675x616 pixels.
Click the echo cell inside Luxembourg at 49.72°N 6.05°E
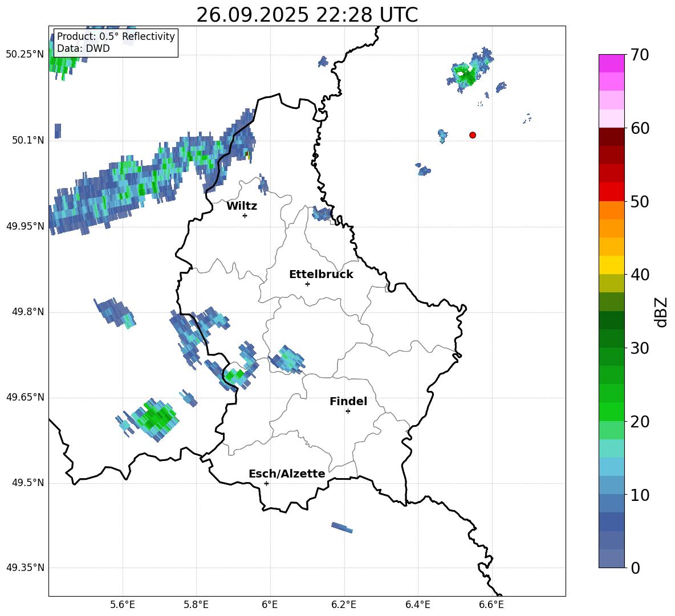coord(287,360)
